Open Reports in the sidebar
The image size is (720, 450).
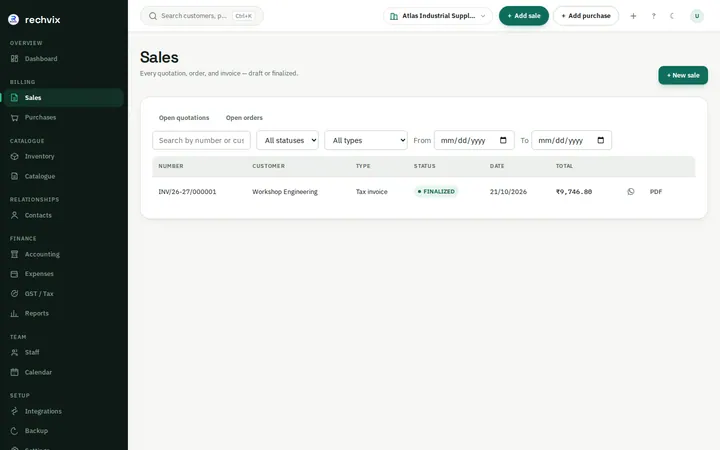tap(63, 314)
